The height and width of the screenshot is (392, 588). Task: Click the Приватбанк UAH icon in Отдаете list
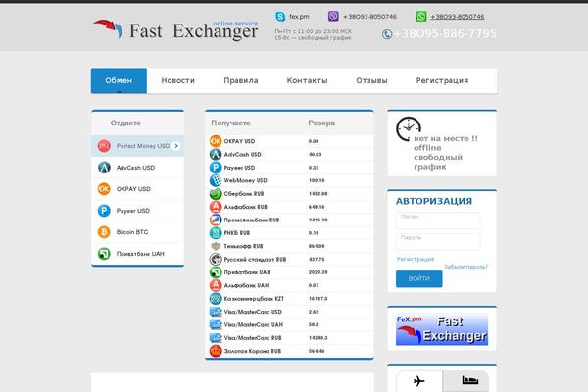tap(104, 254)
